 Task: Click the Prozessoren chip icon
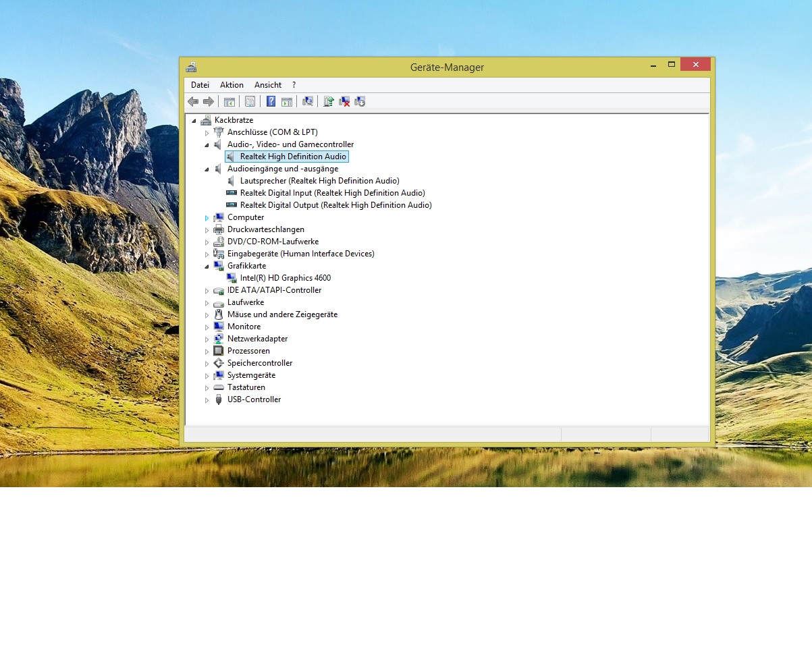[219, 351]
